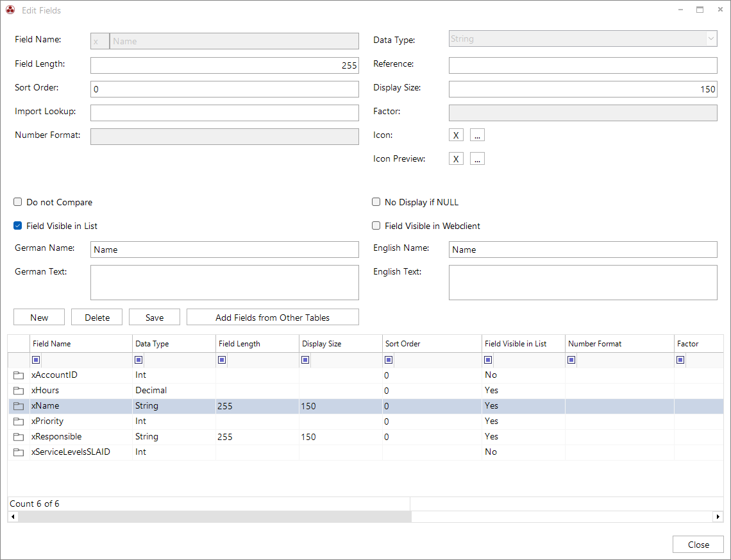Sort by the Field Length column header

point(257,344)
